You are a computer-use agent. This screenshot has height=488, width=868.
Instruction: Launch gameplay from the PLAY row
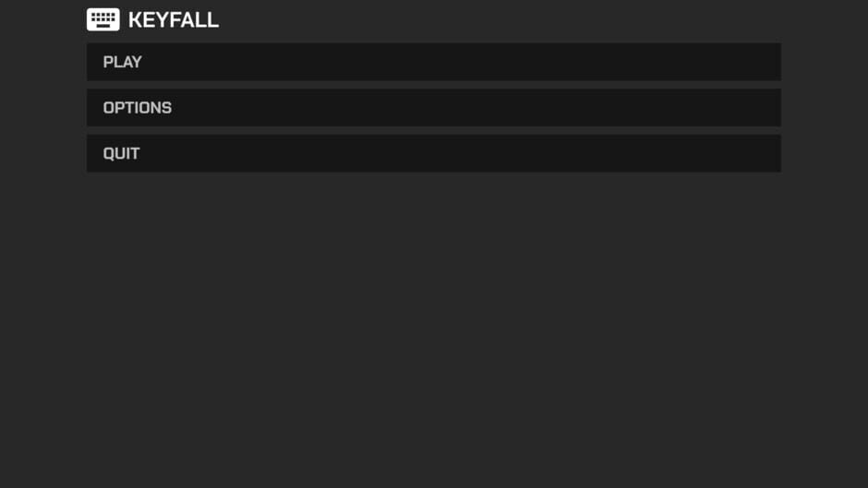pyautogui.click(x=433, y=62)
